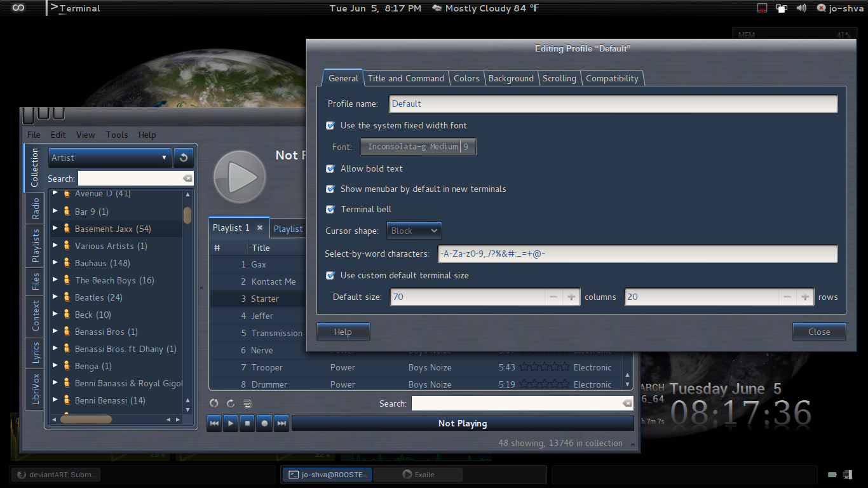The height and width of the screenshot is (488, 868).
Task: Open the deviantART Subm... taskbar button
Action: [x=56, y=474]
